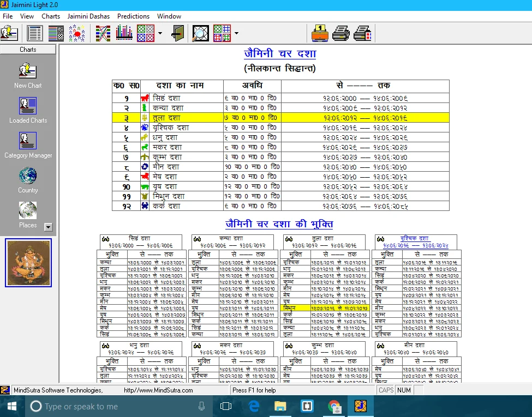
Task: Click the magnifier chart zoom toolbar icon
Action: tap(200, 33)
